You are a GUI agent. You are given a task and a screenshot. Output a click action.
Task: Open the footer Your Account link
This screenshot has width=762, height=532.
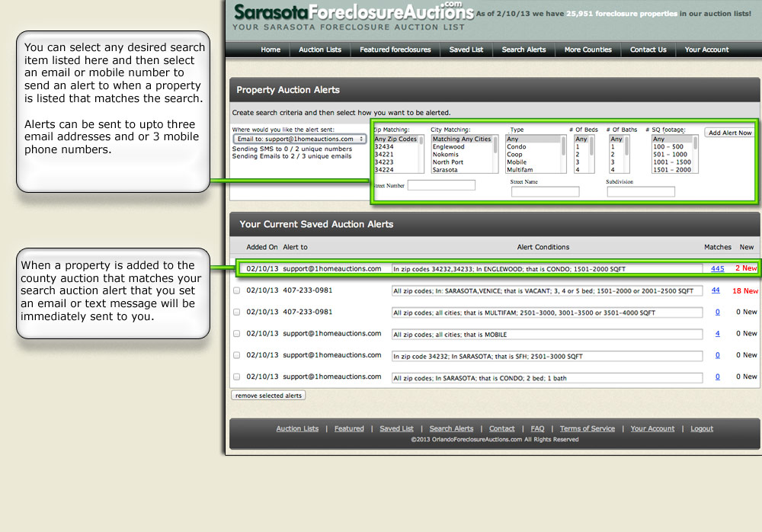(653, 428)
